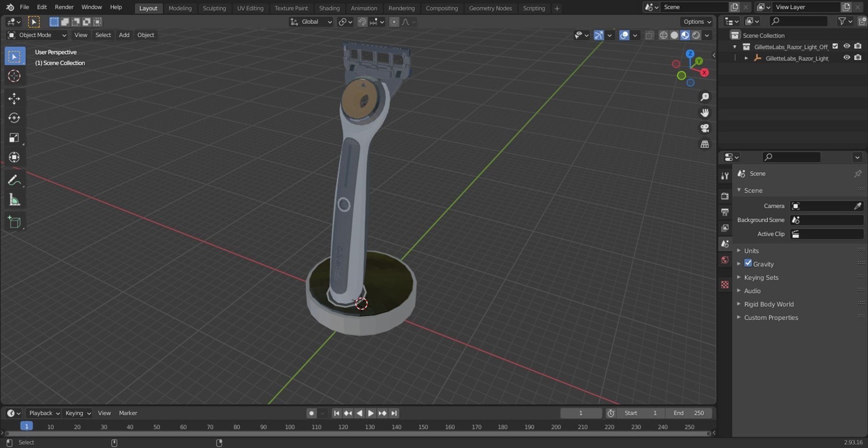Select the Select Box tool
Viewport: 868px width, 448px height.
[14, 57]
